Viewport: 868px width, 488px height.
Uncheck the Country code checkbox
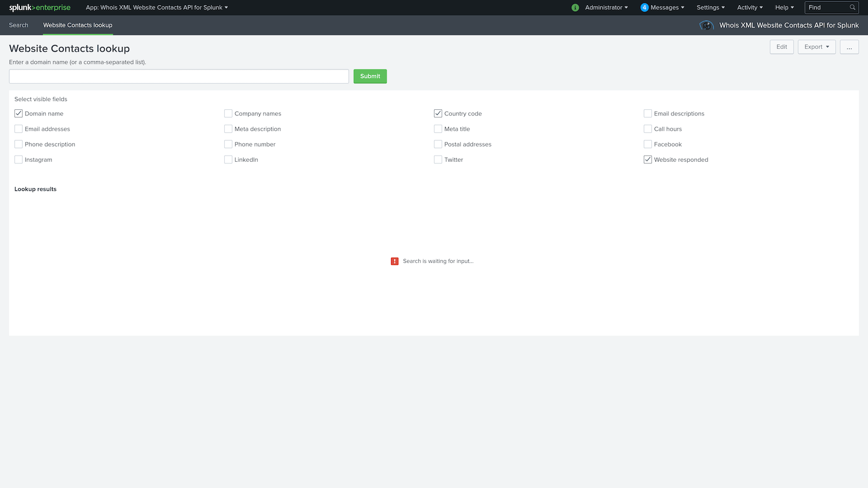click(438, 113)
